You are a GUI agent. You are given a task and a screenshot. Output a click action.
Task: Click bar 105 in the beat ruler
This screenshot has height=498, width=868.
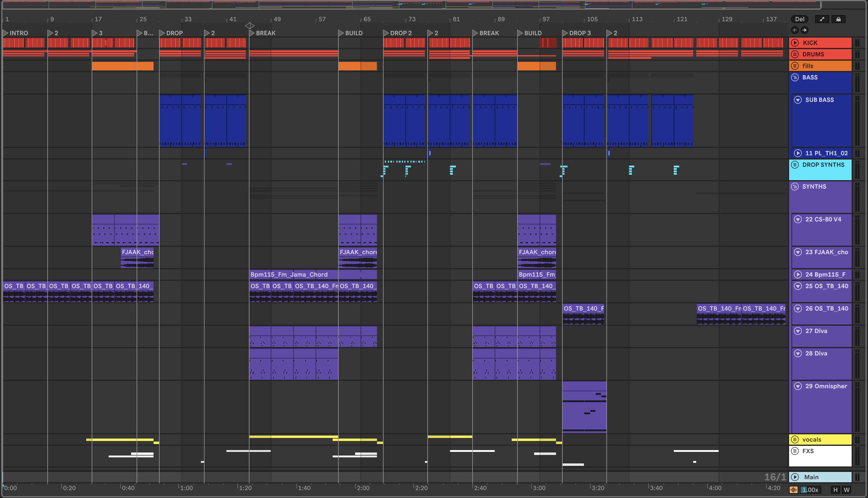coord(592,19)
